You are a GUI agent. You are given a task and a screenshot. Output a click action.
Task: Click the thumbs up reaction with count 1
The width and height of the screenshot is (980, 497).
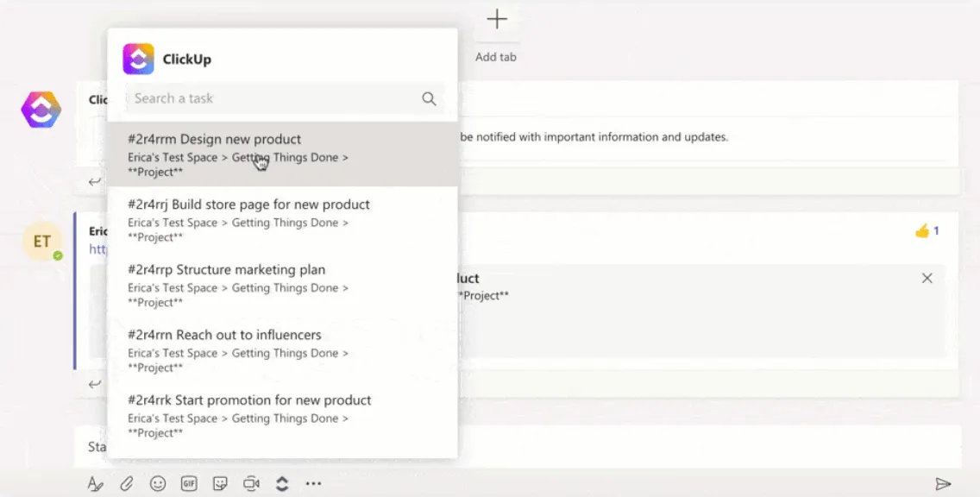[x=927, y=230]
